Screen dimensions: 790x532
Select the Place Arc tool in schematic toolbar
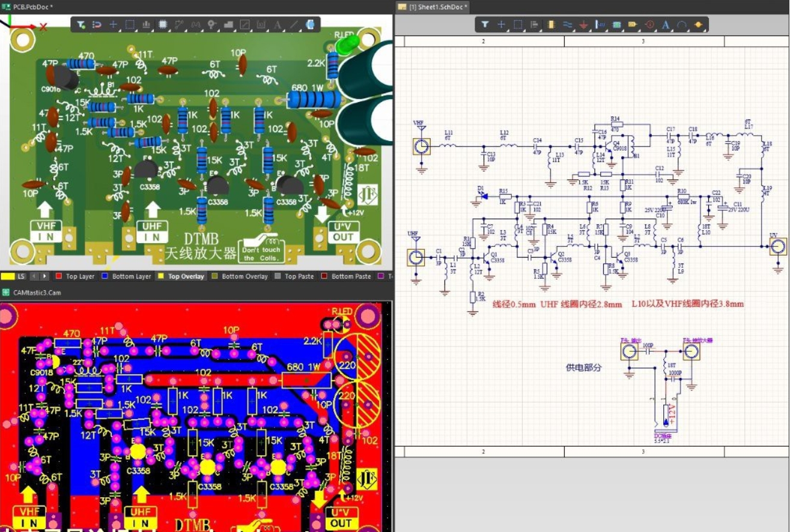point(682,25)
